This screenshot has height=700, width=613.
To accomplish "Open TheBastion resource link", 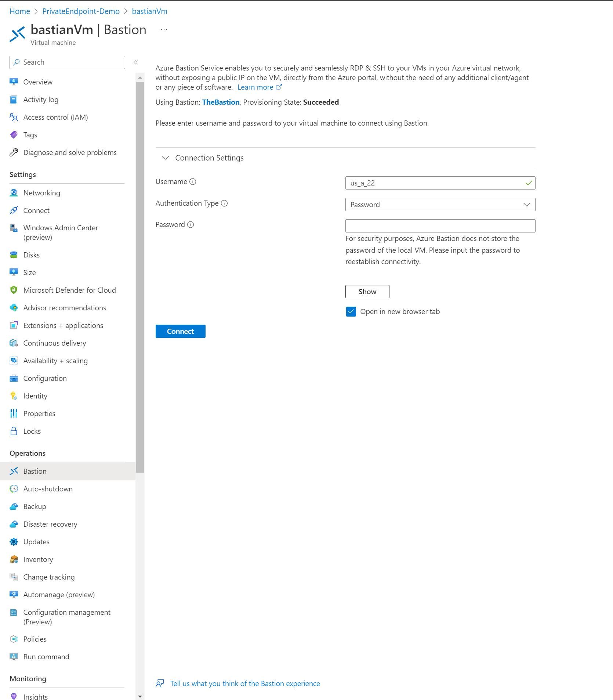I will point(221,102).
